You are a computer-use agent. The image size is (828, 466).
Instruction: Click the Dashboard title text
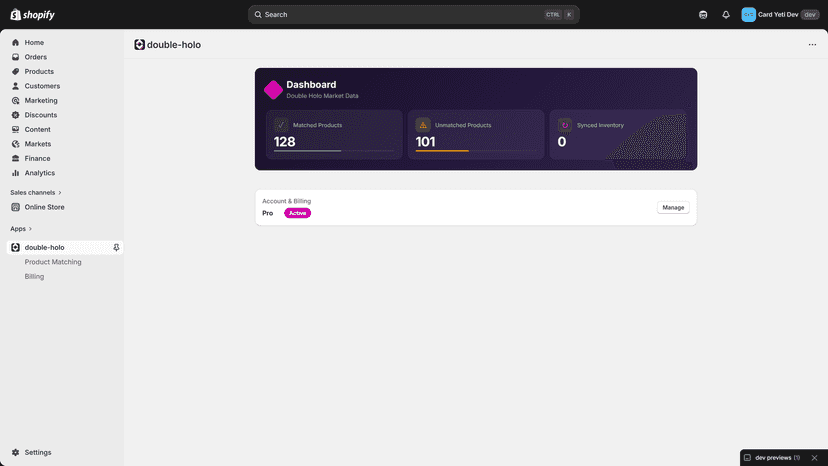tap(311, 85)
